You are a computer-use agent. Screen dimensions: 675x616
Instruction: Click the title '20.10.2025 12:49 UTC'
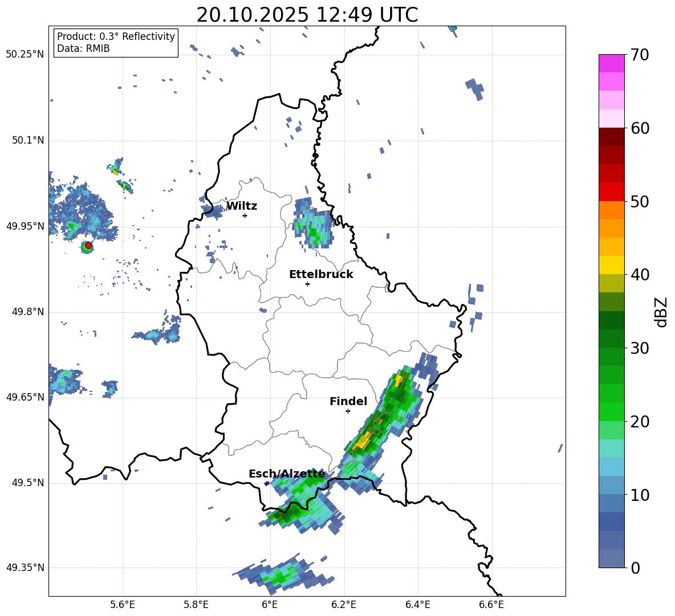(x=307, y=15)
